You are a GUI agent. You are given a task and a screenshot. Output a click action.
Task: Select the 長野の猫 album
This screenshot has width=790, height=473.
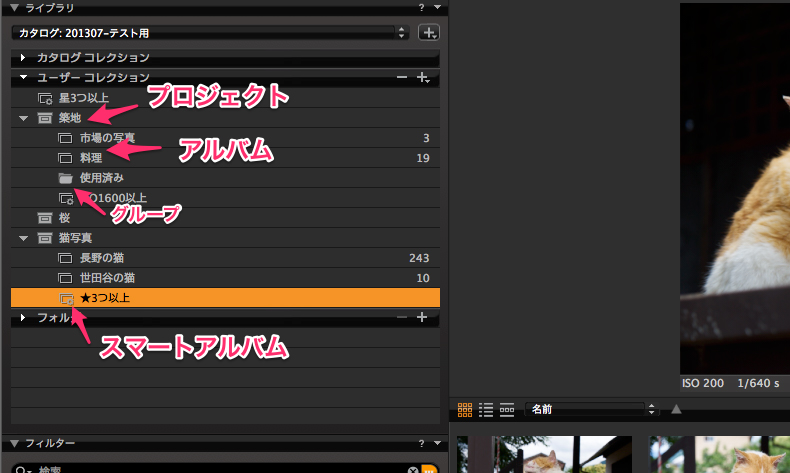(104, 258)
